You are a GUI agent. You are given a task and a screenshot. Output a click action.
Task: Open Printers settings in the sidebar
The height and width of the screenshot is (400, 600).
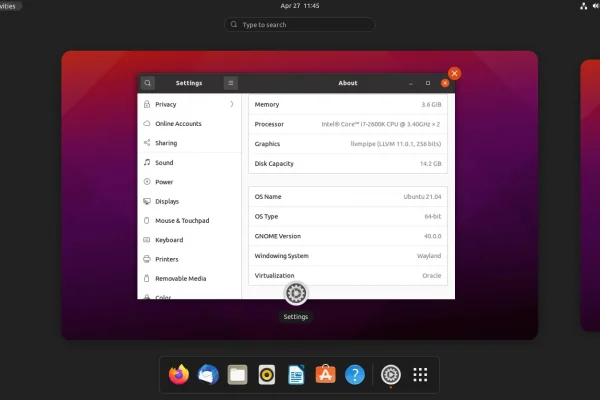pyautogui.click(x=189, y=259)
